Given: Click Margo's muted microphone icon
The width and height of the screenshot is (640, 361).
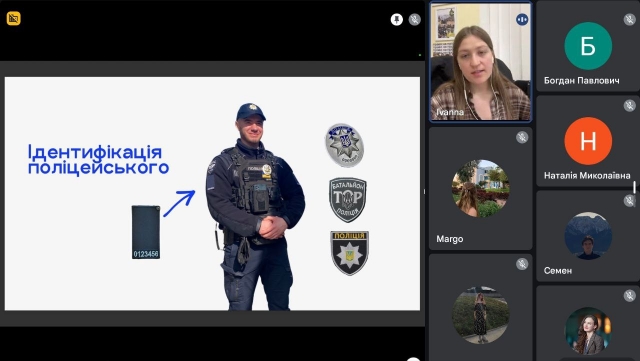Looking at the screenshot, I should 522,137.
